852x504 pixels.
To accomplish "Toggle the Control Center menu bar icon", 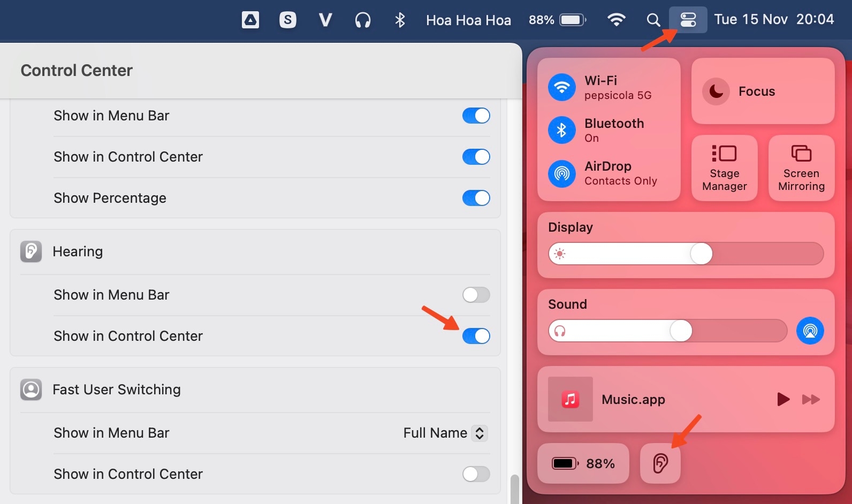I will point(688,20).
